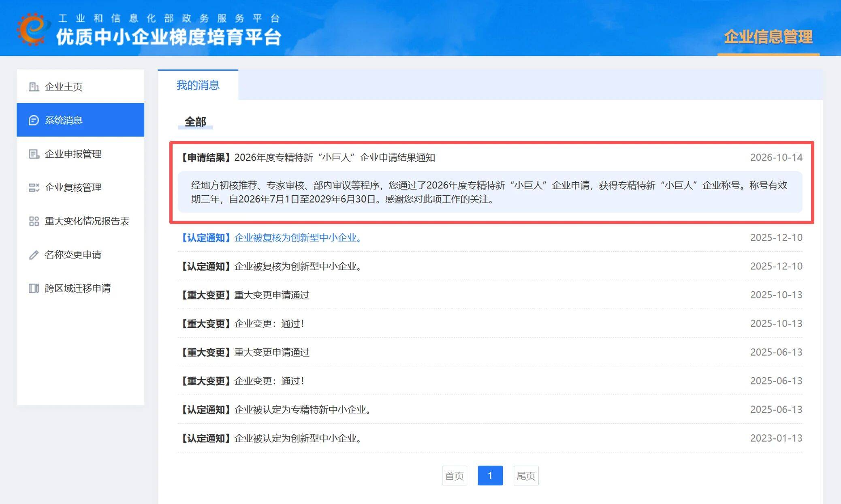This screenshot has height=504, width=841.
Task: Click the 首页 pagination button
Action: click(x=454, y=476)
